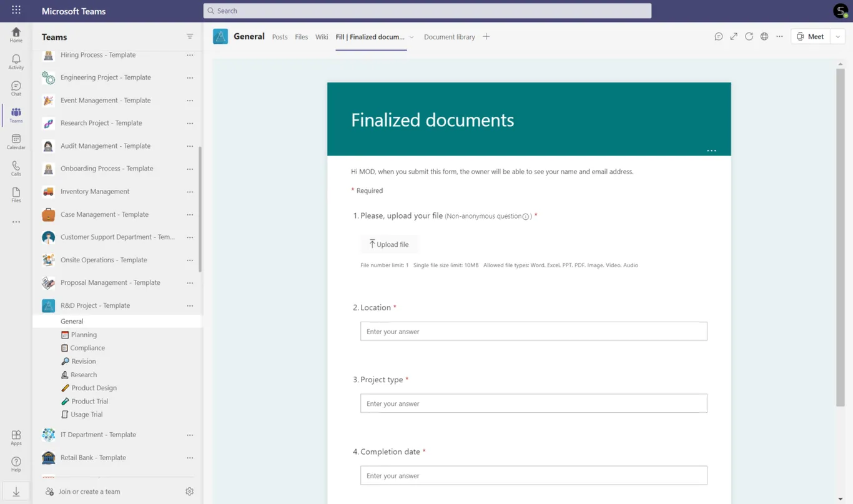Open the Meet options dropdown arrow

click(838, 36)
